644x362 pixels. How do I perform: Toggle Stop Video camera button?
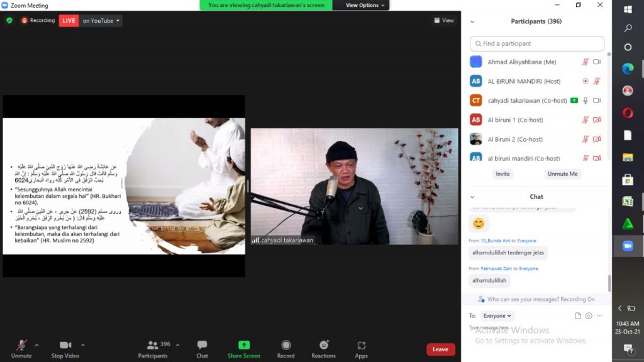65,349
